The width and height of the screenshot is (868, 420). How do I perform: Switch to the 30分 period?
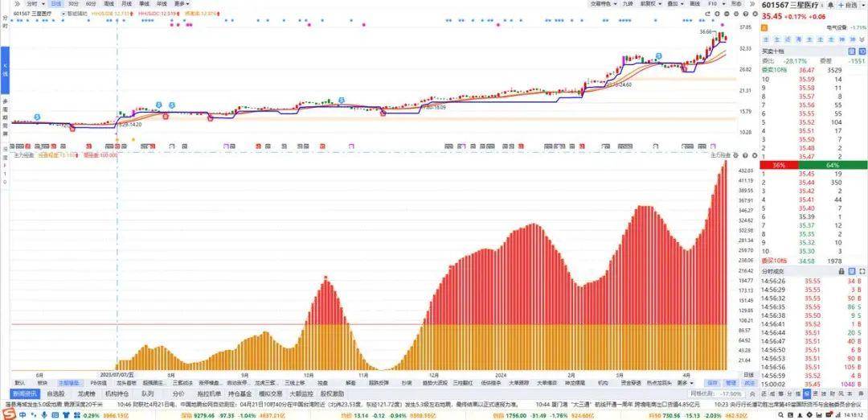[x=74, y=4]
